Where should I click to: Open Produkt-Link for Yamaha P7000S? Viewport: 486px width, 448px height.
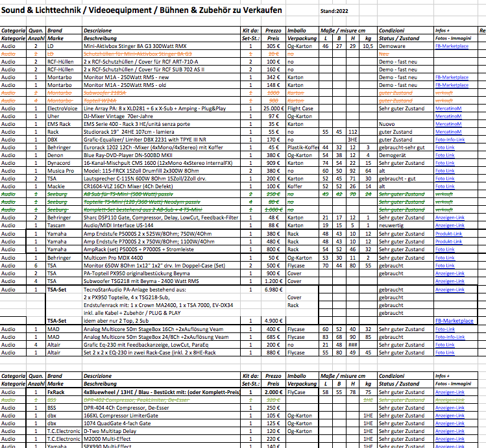448,242
